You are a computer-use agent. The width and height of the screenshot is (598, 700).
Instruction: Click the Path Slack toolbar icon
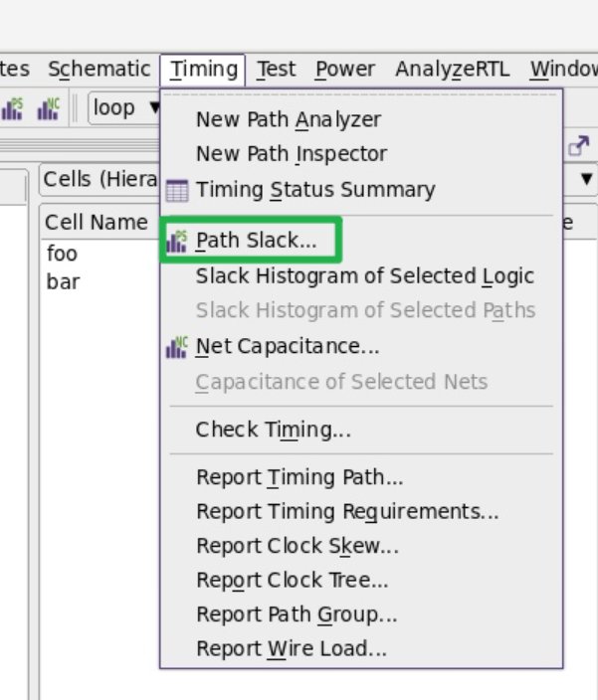11,109
